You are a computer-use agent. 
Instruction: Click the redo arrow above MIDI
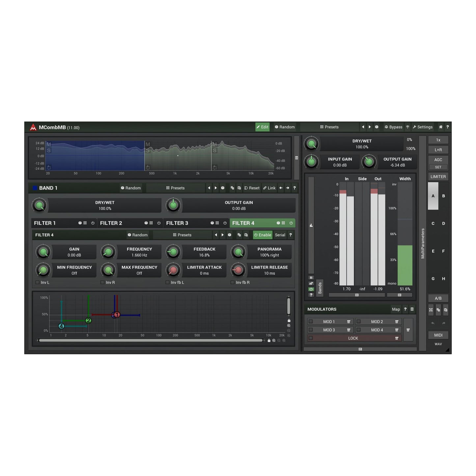[444, 323]
